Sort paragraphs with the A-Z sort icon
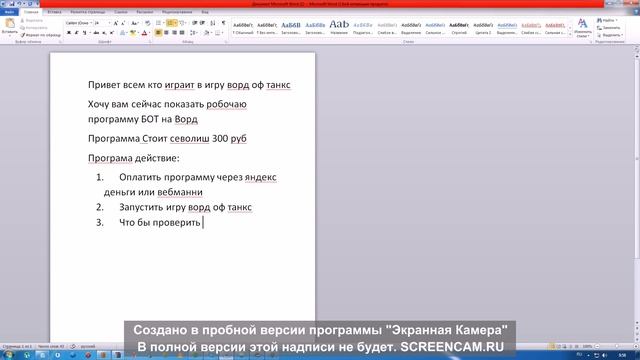640x360 pixels. click(213, 23)
